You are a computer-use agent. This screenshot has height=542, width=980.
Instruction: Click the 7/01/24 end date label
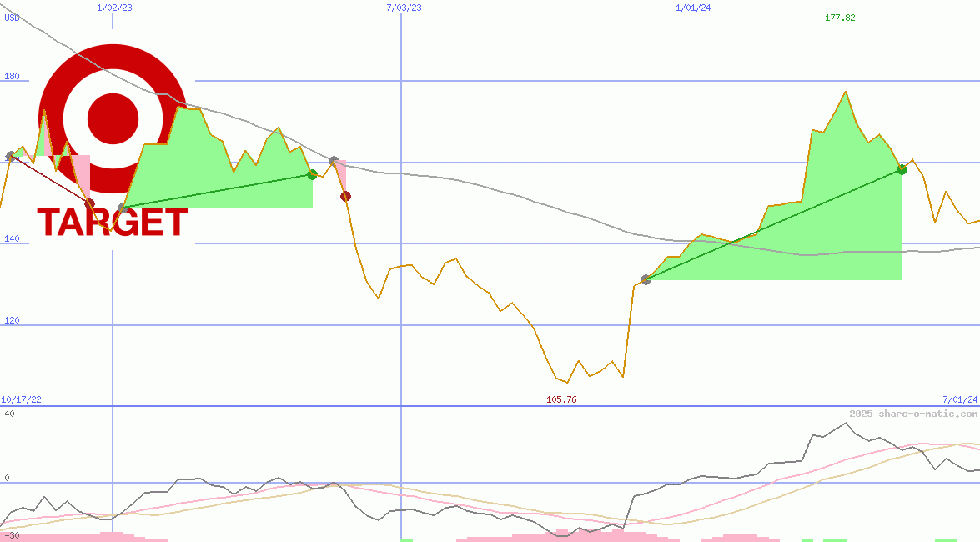(959, 399)
